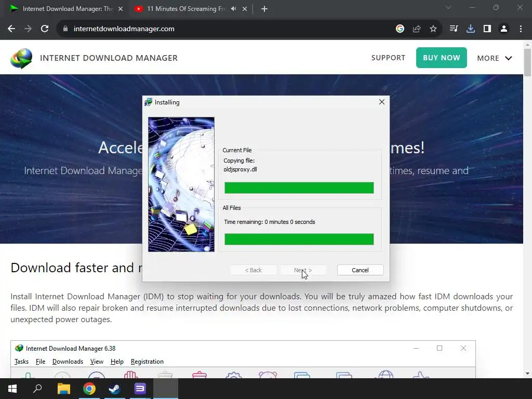Open the Tasks menu in IDM screenshot

click(x=21, y=362)
